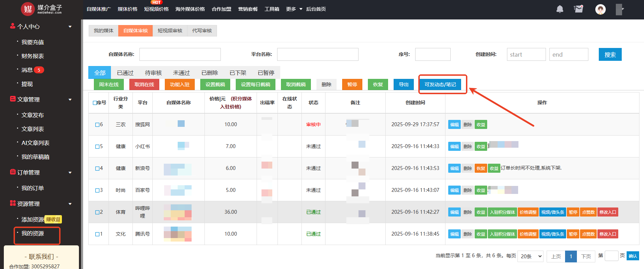Click the blue 搜索 button

pyautogui.click(x=610, y=55)
